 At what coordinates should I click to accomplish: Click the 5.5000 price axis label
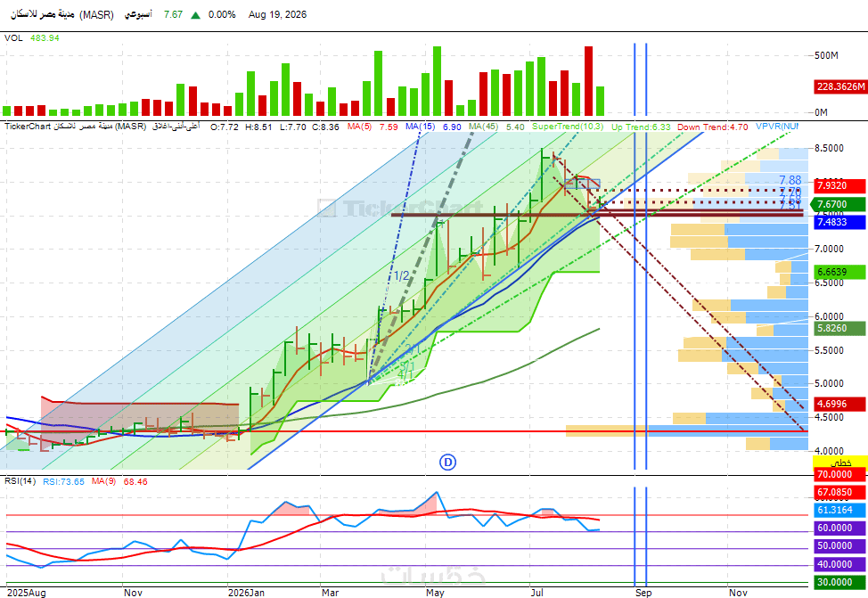[830, 350]
